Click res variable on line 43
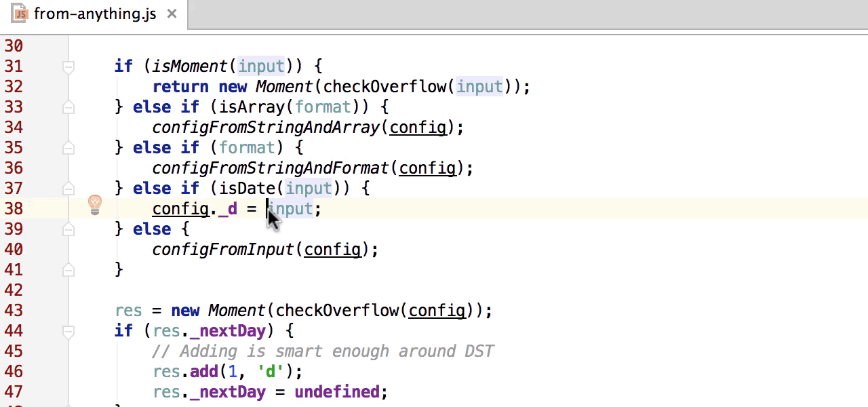 pos(129,311)
